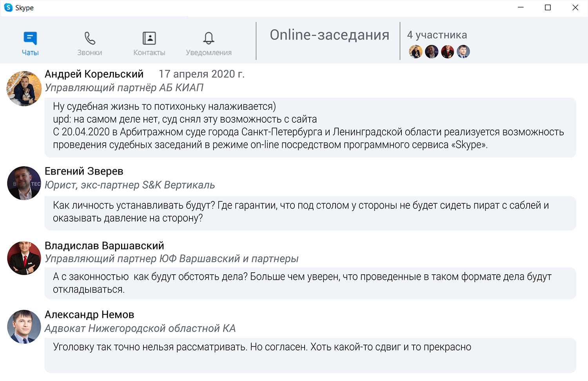Click the Skype logo in title bar
The height and width of the screenshot is (381, 588).
click(8, 7)
